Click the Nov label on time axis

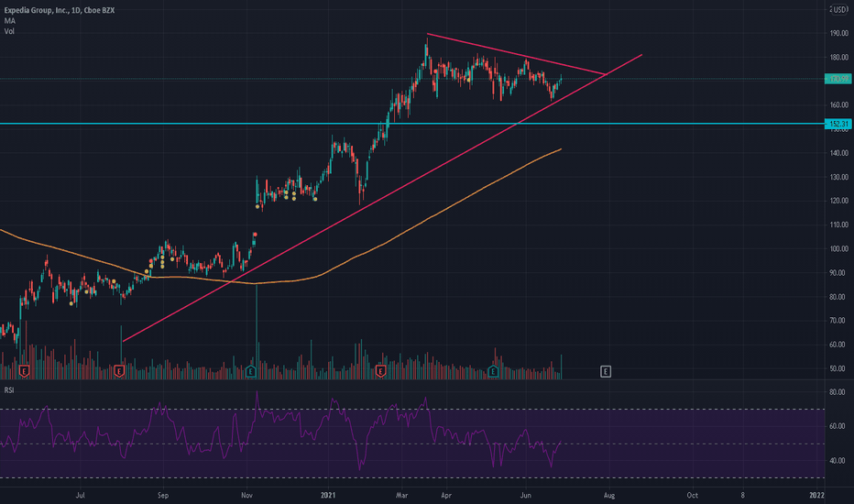pos(246,495)
